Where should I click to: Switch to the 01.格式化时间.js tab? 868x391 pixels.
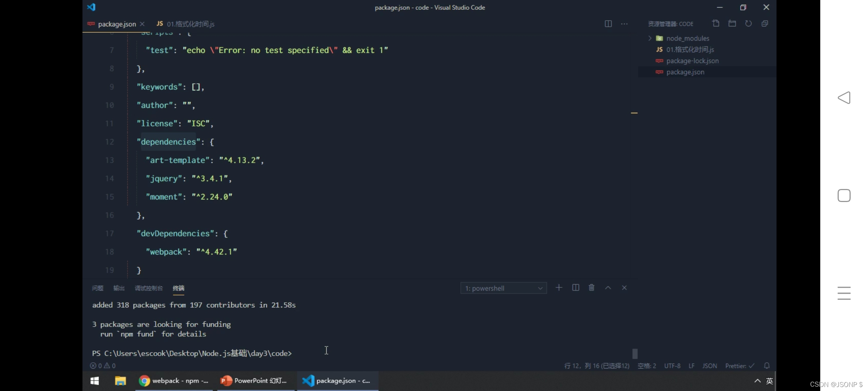186,24
